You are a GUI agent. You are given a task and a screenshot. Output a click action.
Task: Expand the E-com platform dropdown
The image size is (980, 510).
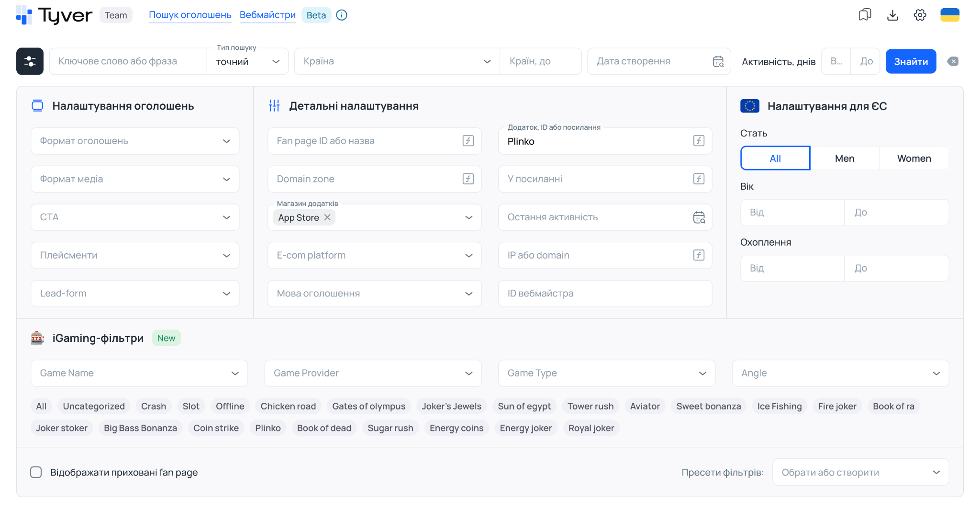pyautogui.click(x=374, y=255)
